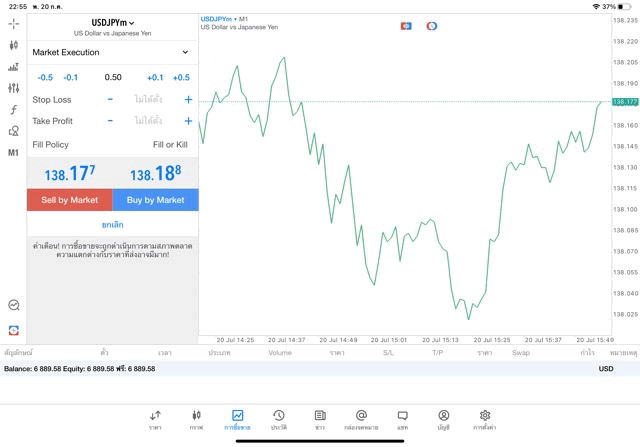Change the M1 timeframe in sidebar
Screen dimensions: 640x447
pos(13,153)
